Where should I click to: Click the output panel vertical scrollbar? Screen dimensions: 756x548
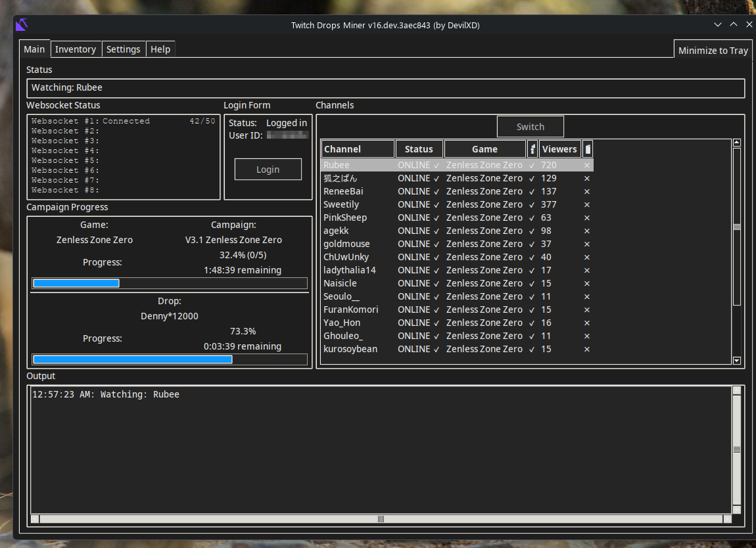tap(737, 449)
